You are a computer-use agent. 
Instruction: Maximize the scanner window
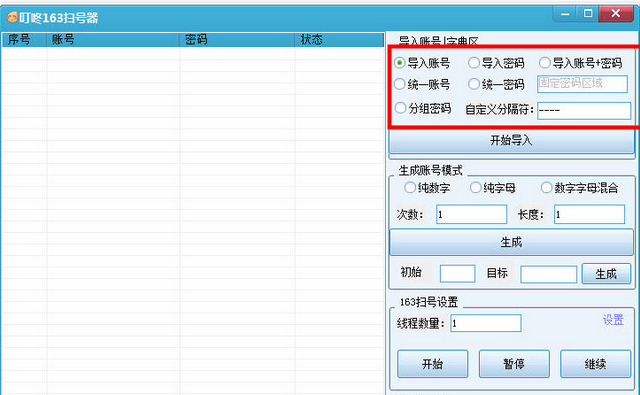click(588, 14)
